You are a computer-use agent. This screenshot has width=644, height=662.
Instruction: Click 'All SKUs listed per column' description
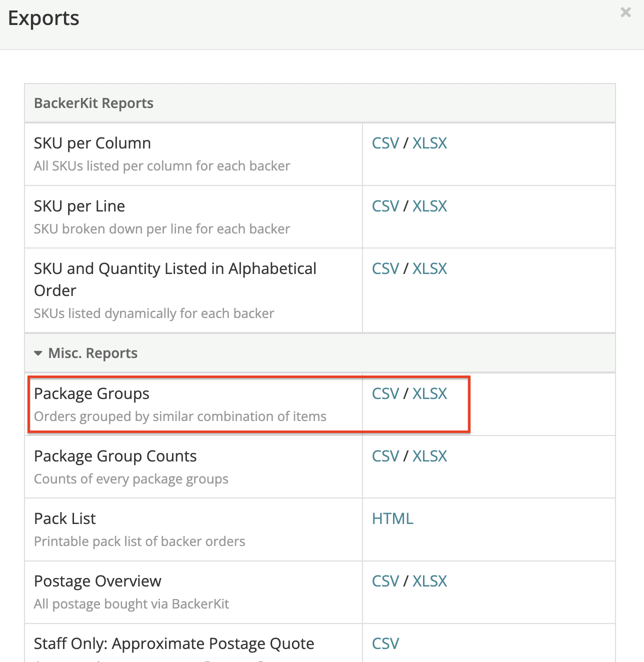tap(162, 166)
